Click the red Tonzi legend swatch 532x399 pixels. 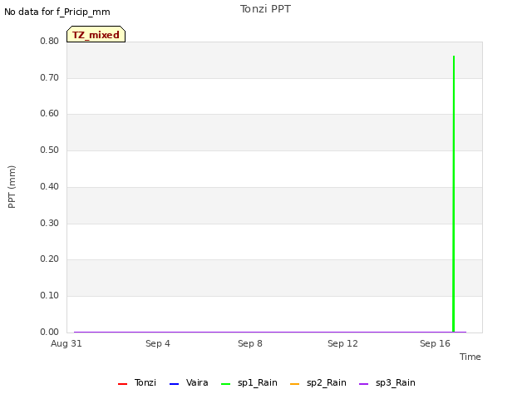tap(122, 384)
